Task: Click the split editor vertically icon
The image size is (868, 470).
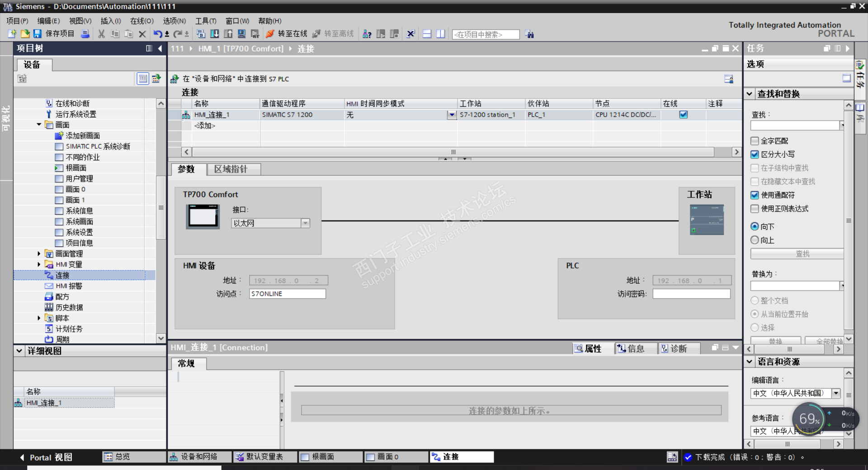Action: [440, 34]
